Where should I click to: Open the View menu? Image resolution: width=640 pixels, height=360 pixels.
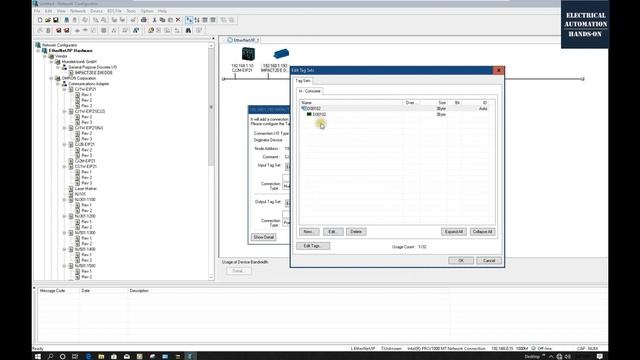[61, 11]
